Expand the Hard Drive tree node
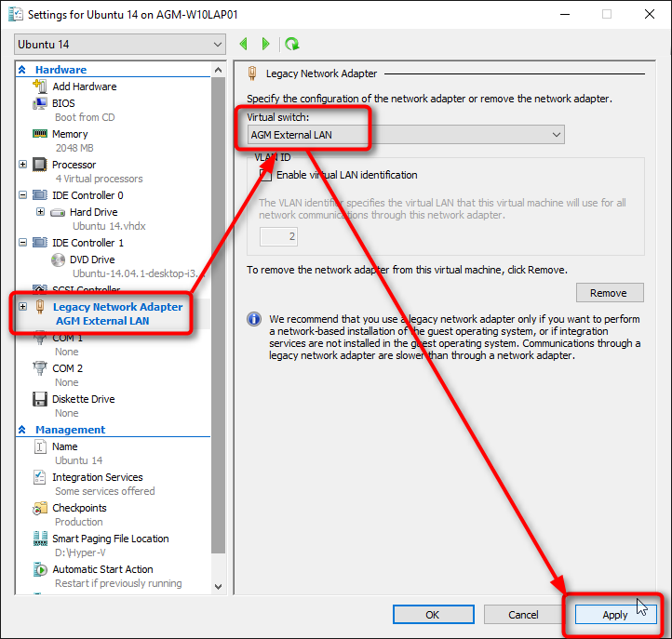The width and height of the screenshot is (672, 639). [40, 212]
